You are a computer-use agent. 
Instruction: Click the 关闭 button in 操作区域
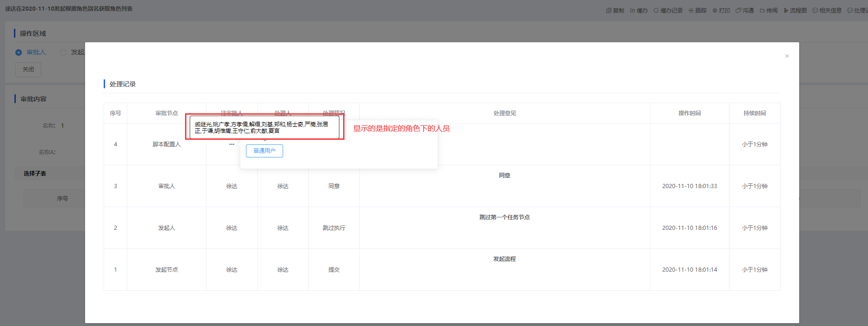(x=28, y=70)
